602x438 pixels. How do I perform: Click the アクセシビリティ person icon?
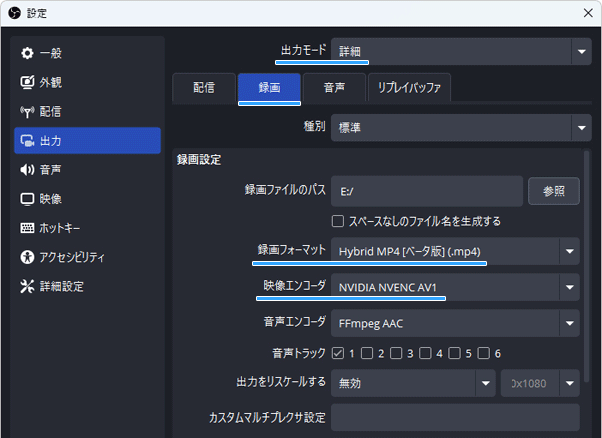[x=27, y=257]
